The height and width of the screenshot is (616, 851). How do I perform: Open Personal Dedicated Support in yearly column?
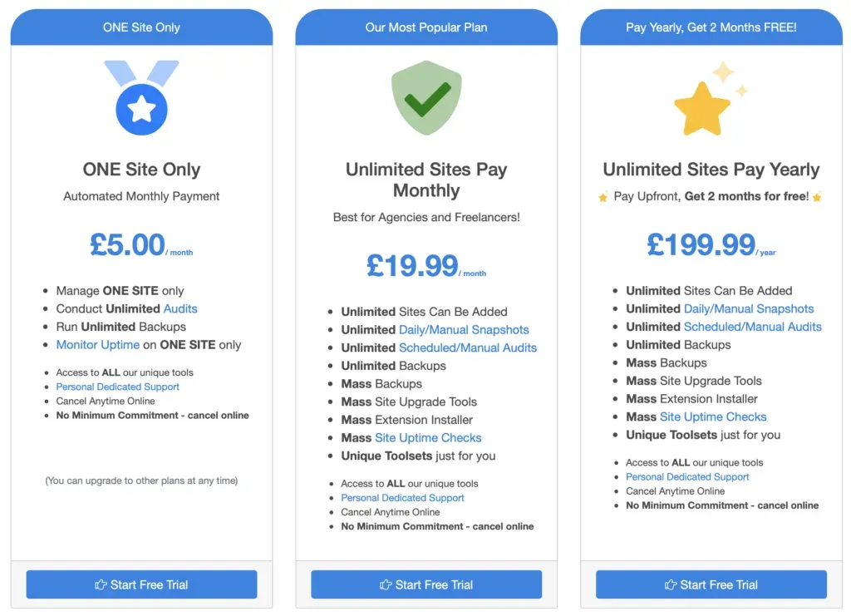click(687, 477)
